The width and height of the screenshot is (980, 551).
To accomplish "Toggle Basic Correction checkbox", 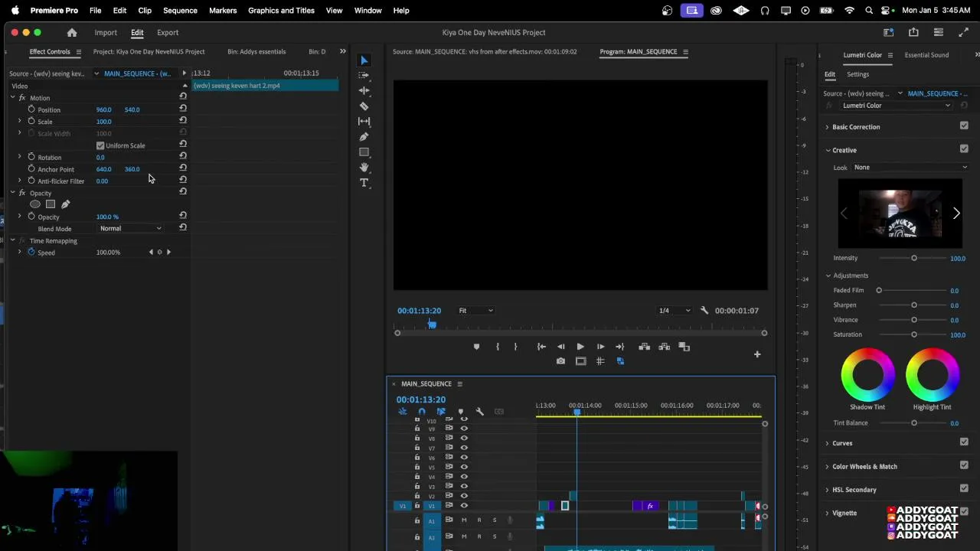I will [x=964, y=126].
